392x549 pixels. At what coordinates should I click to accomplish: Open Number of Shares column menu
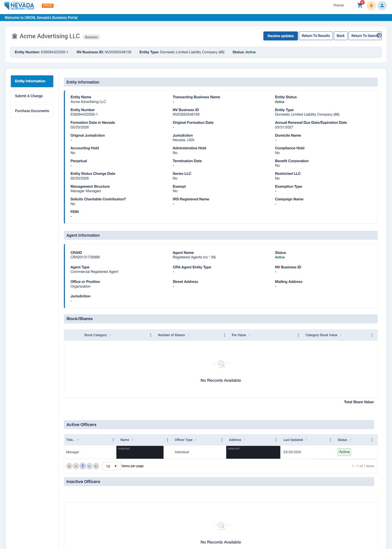(224, 335)
